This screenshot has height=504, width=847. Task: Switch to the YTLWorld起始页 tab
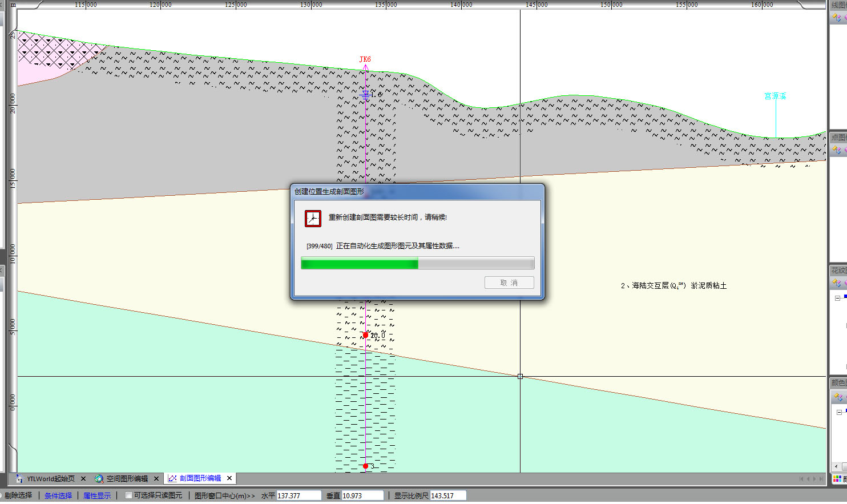point(51,478)
